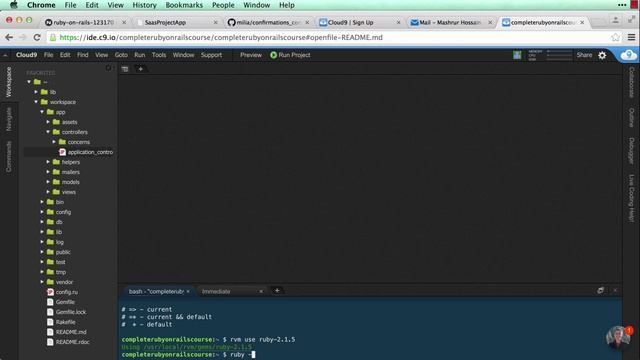
Task: Open the Collaborate right panel
Action: (x=631, y=82)
